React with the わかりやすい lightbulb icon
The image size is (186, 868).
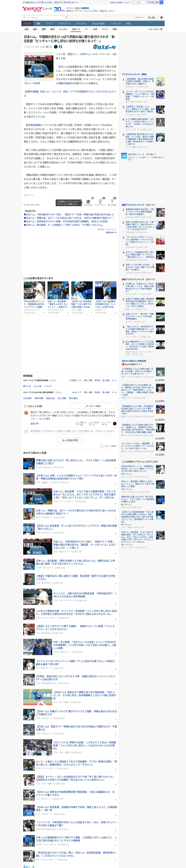(100, 202)
